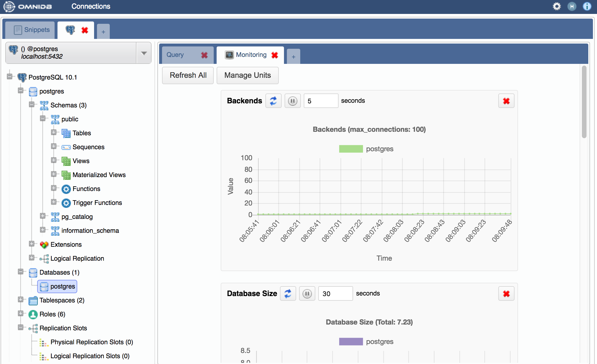The height and width of the screenshot is (364, 597).
Task: Select the highlighted postgres database under Databases
Action: [x=57, y=286]
